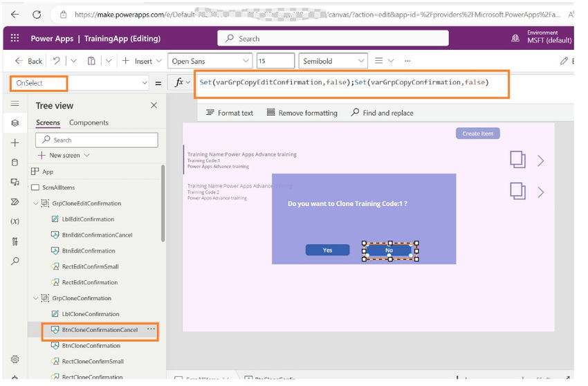Screen dimensions: 588x386
Task: Click inside the formula bar text
Action: pos(344,82)
